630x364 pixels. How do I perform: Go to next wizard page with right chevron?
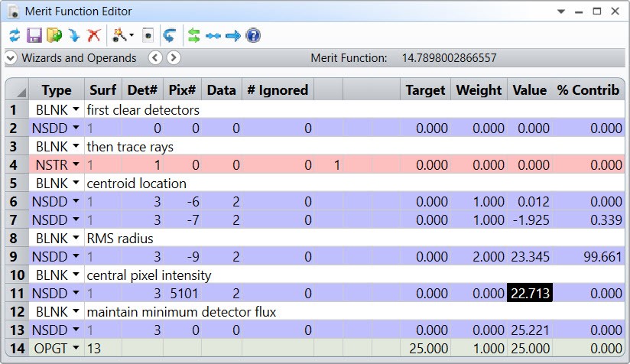click(173, 58)
